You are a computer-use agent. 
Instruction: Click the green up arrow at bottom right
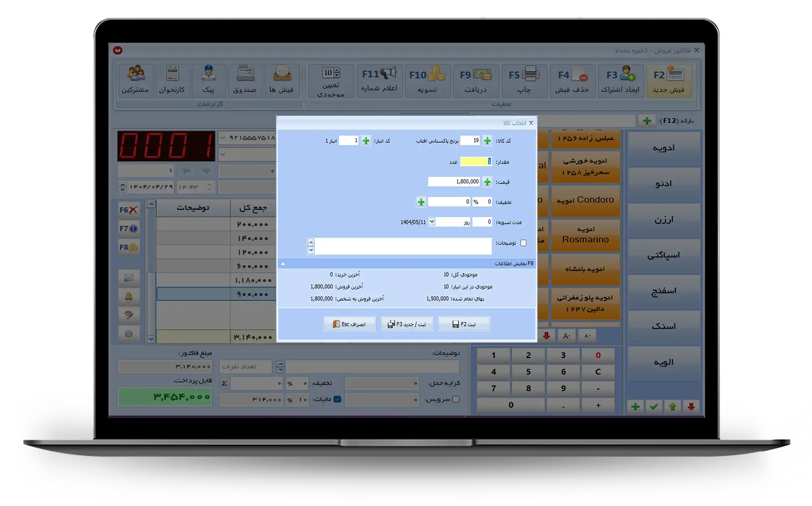(673, 406)
